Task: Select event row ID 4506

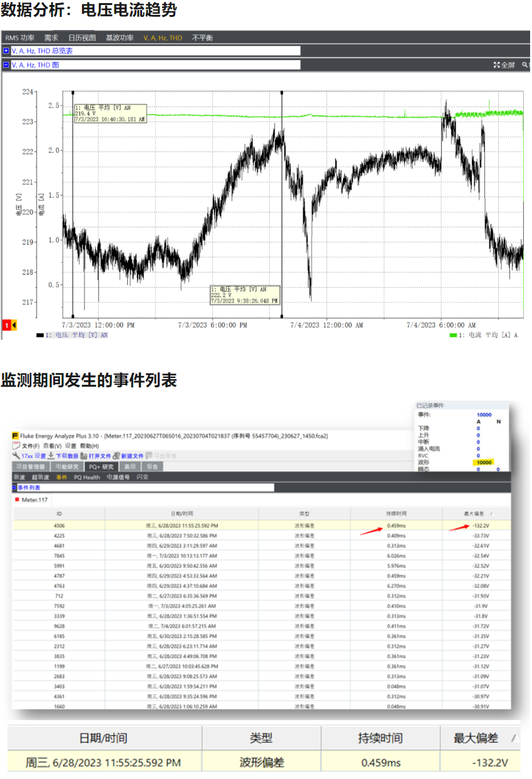Action: click(x=262, y=526)
